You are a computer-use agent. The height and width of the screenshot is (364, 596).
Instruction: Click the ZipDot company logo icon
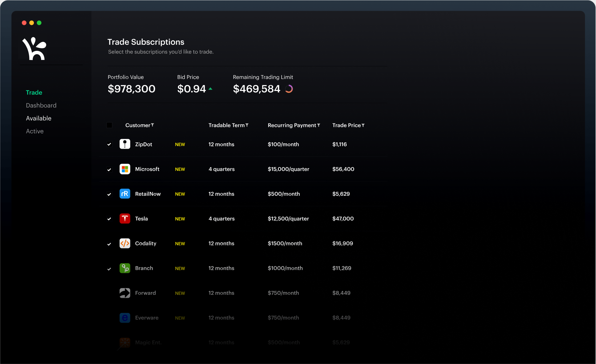click(x=125, y=144)
